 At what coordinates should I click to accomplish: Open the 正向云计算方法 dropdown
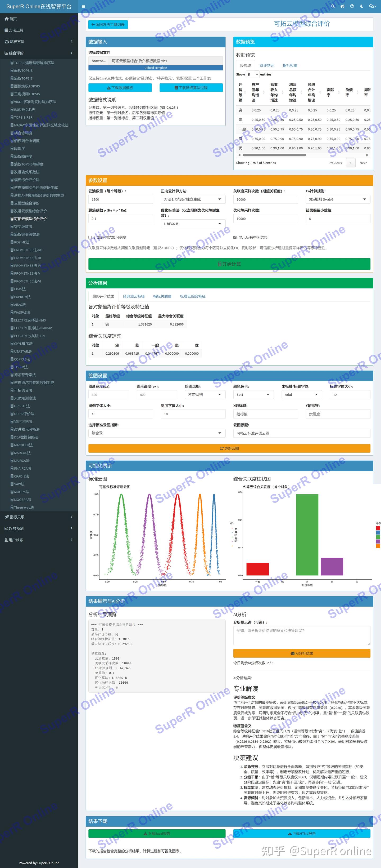[193, 199]
